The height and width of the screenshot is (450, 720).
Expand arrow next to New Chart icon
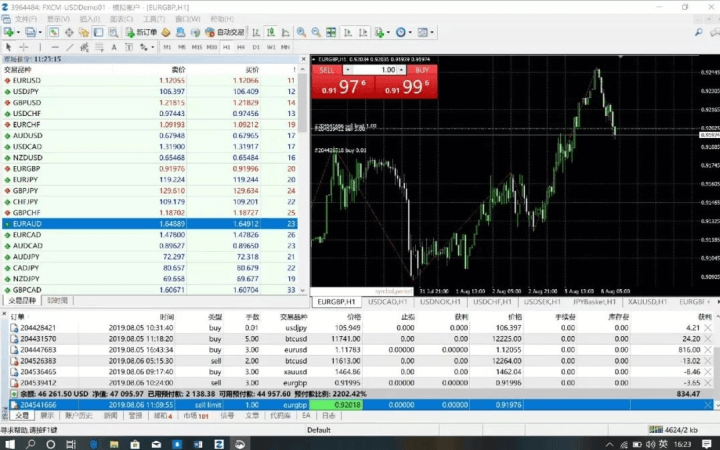coord(18,32)
